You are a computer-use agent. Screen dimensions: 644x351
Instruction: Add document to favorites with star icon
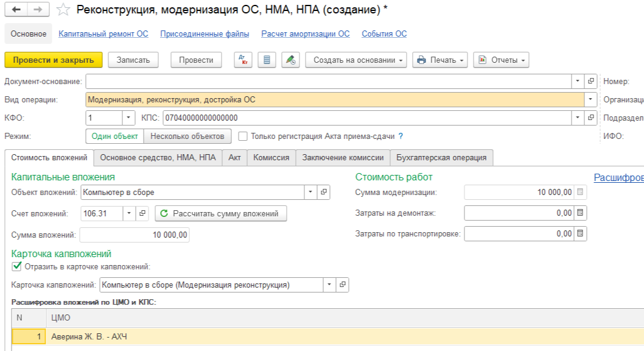(63, 10)
